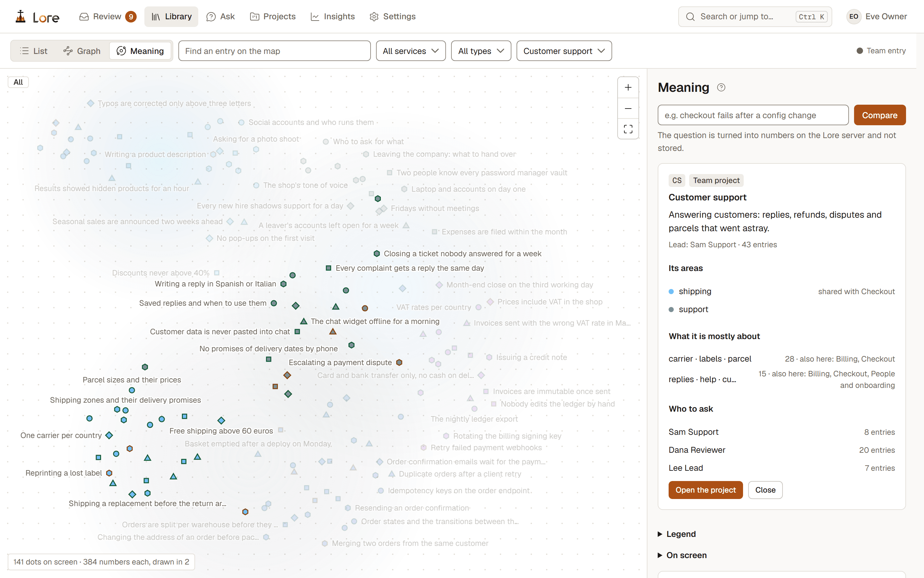The width and height of the screenshot is (924, 578).
Task: Select the square marker for Two people know every password
Action: pos(389,173)
